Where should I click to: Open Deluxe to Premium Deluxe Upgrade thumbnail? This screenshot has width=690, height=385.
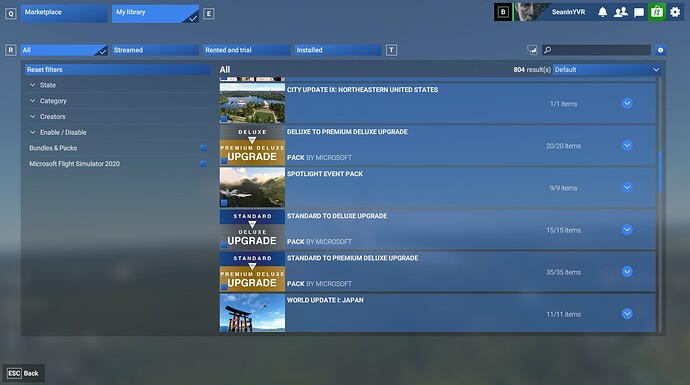(252, 146)
